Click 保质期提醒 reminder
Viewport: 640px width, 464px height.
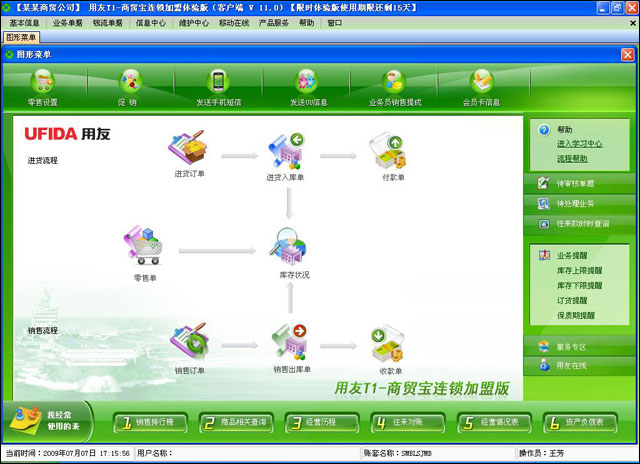(576, 315)
